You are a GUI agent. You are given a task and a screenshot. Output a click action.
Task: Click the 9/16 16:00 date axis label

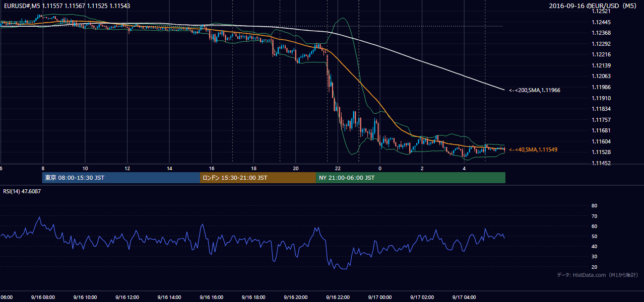tap(211, 297)
